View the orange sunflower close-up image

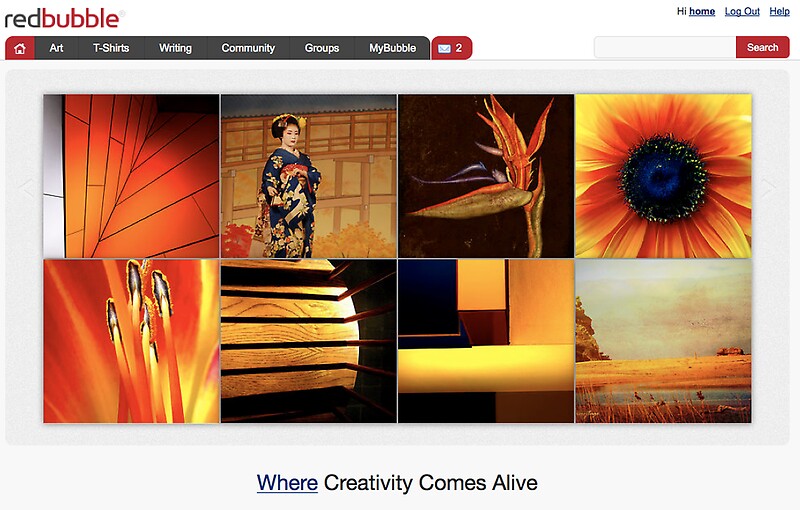pos(663,176)
